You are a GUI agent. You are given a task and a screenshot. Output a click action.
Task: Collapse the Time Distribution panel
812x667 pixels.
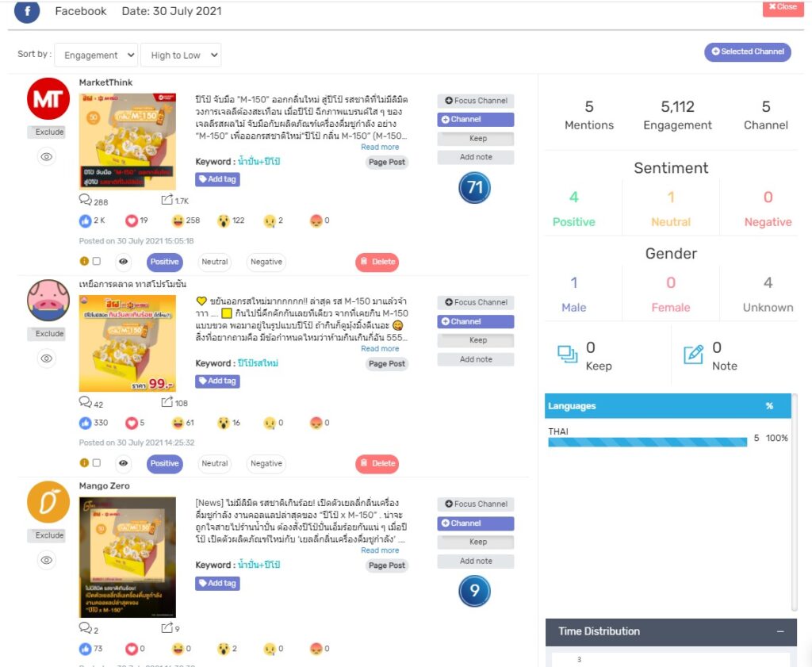point(780,632)
